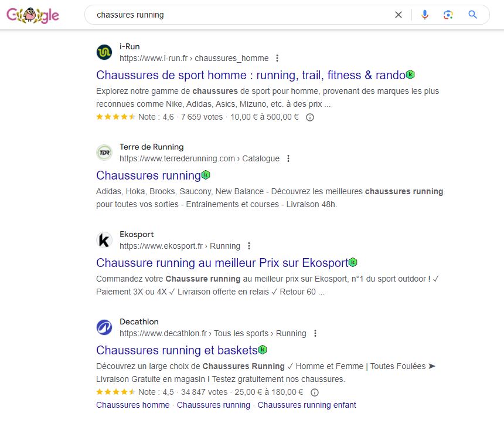Start voice search with microphone icon
This screenshot has width=504, height=423.
point(425,15)
